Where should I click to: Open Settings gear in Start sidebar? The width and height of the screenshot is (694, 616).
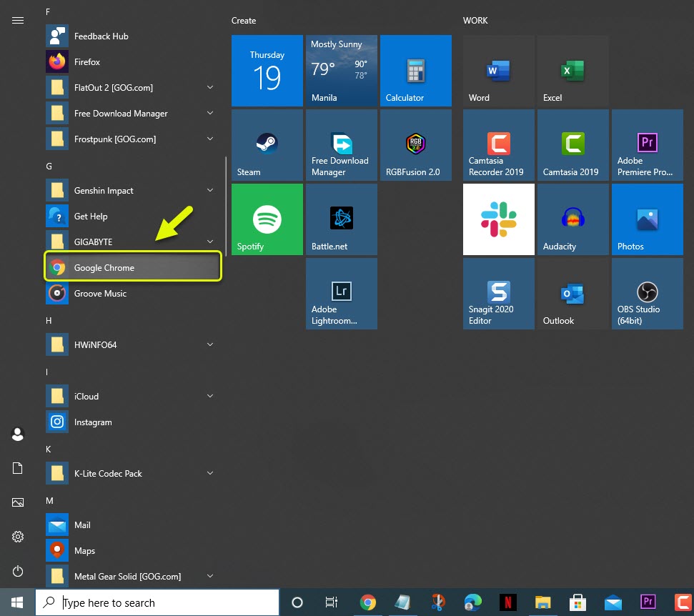[x=18, y=537]
